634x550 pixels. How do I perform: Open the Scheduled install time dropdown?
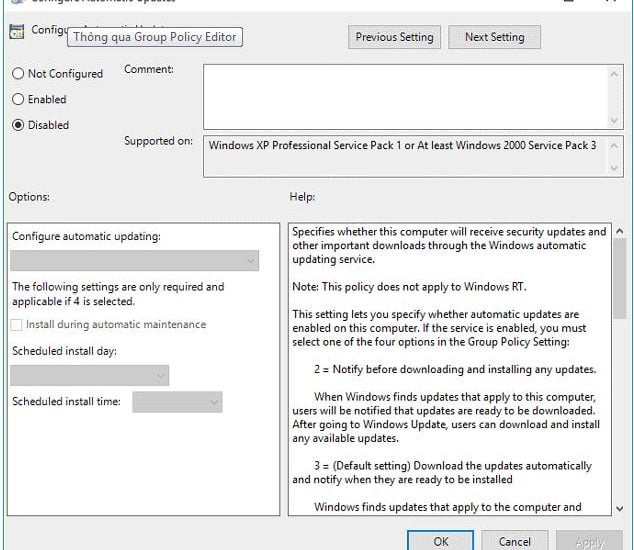(177, 402)
